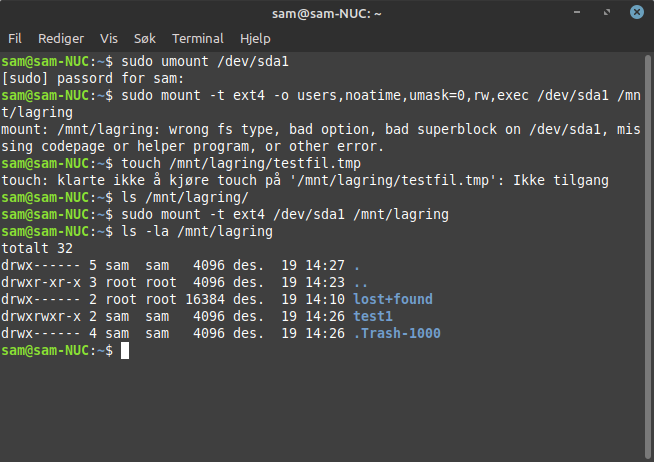Click the window title sam@sam-NUC: ~

click(x=327, y=14)
